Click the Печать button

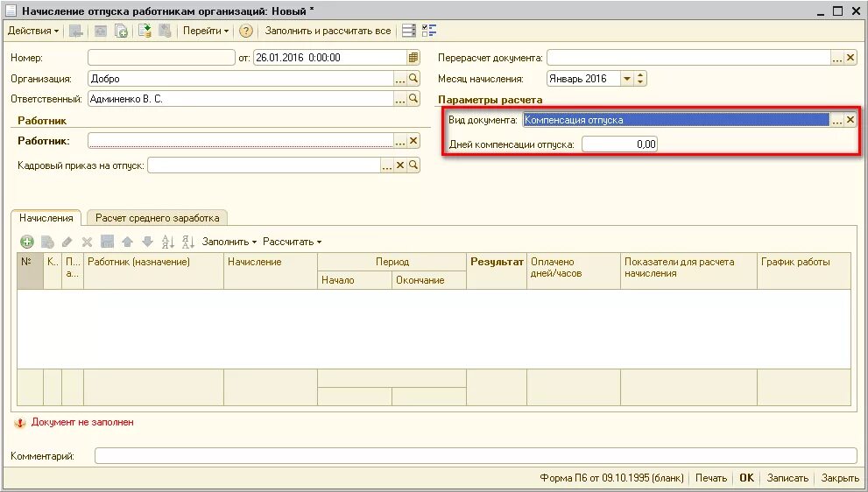click(711, 478)
